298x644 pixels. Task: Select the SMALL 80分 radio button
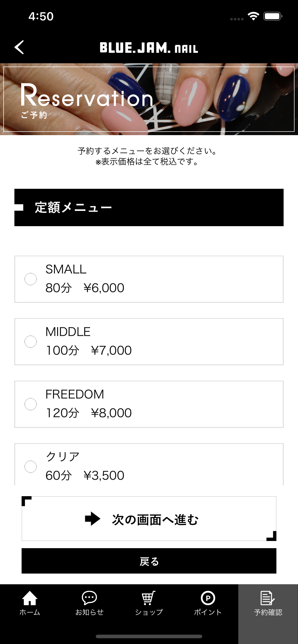[x=30, y=279]
